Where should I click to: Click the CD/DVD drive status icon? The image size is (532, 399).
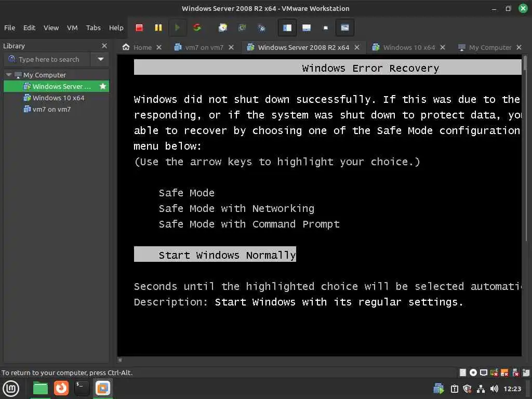473,373
